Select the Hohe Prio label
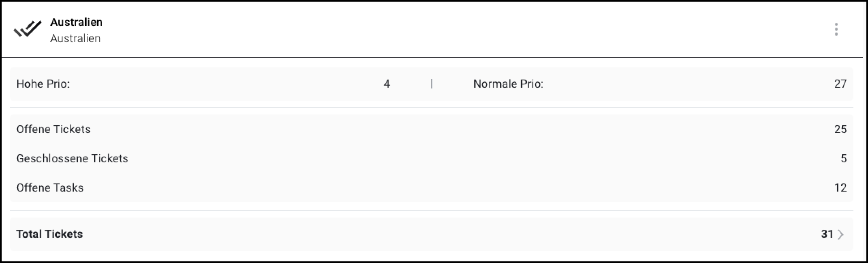 click(x=43, y=84)
